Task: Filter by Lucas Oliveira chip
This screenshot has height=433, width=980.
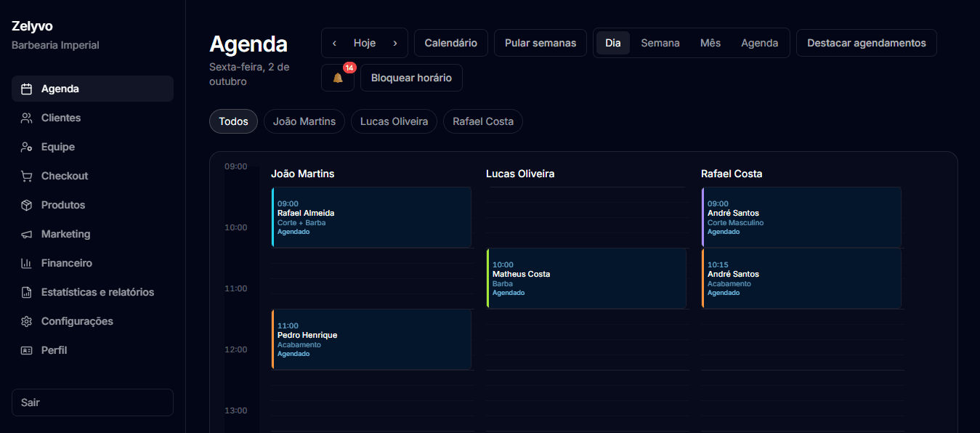Action: click(394, 121)
